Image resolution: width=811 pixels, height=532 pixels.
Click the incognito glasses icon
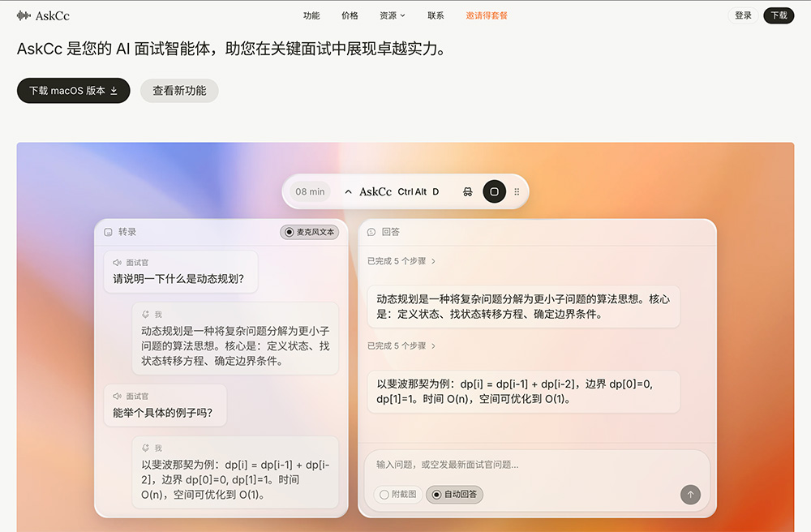point(468,192)
